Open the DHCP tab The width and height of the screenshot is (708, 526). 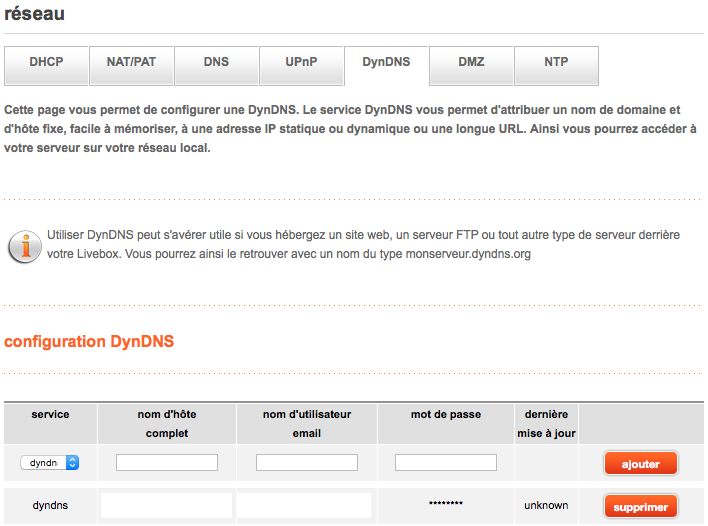coord(46,65)
